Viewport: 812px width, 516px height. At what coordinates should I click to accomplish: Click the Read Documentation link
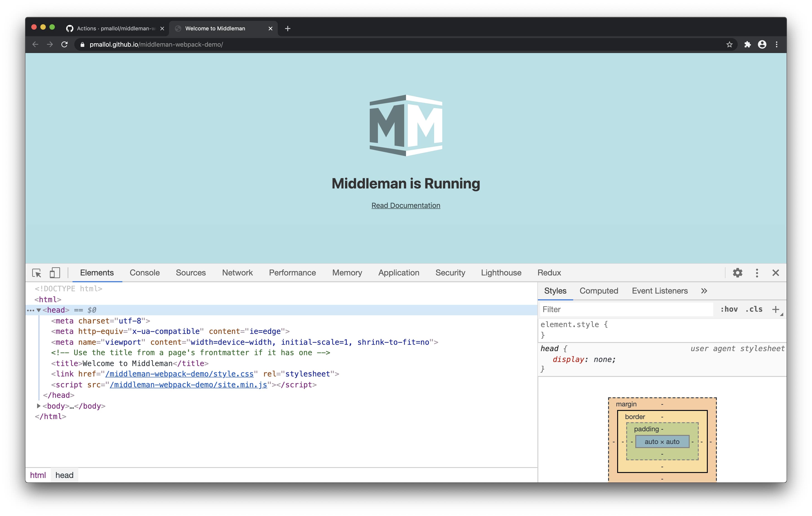click(x=406, y=206)
